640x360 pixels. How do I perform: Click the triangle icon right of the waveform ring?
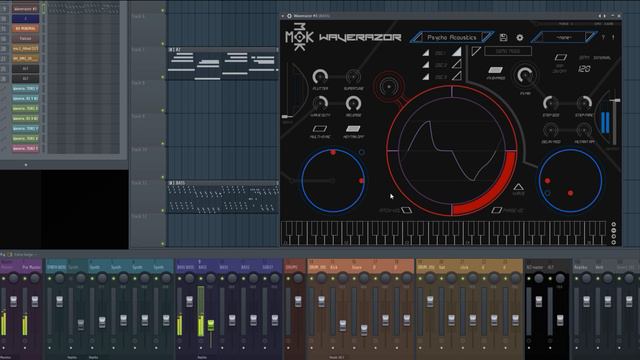pos(518,187)
